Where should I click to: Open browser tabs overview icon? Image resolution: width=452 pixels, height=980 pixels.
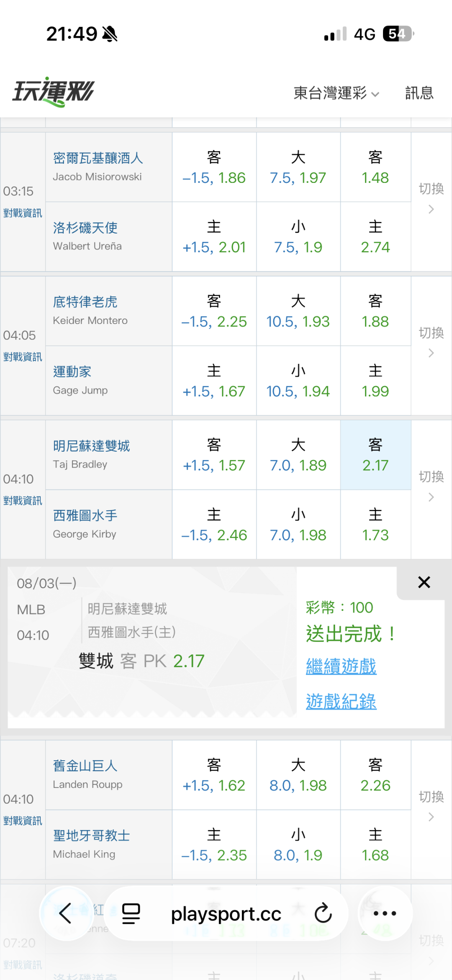(x=131, y=913)
